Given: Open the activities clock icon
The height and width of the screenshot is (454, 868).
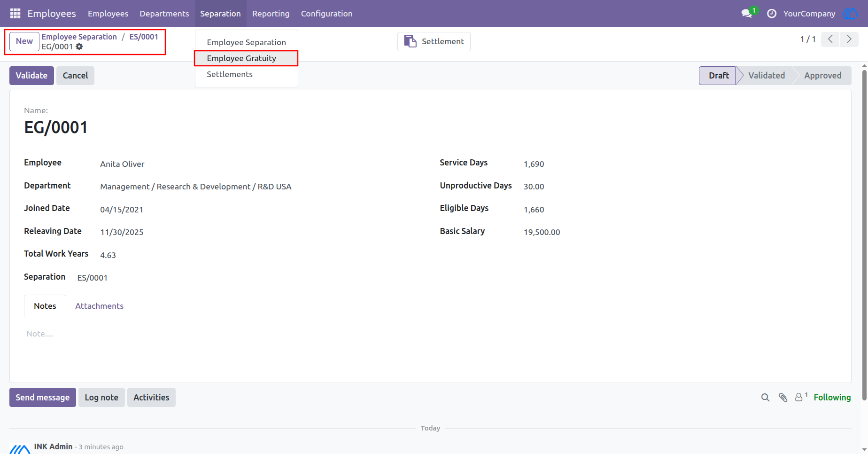Looking at the screenshot, I should (x=772, y=14).
